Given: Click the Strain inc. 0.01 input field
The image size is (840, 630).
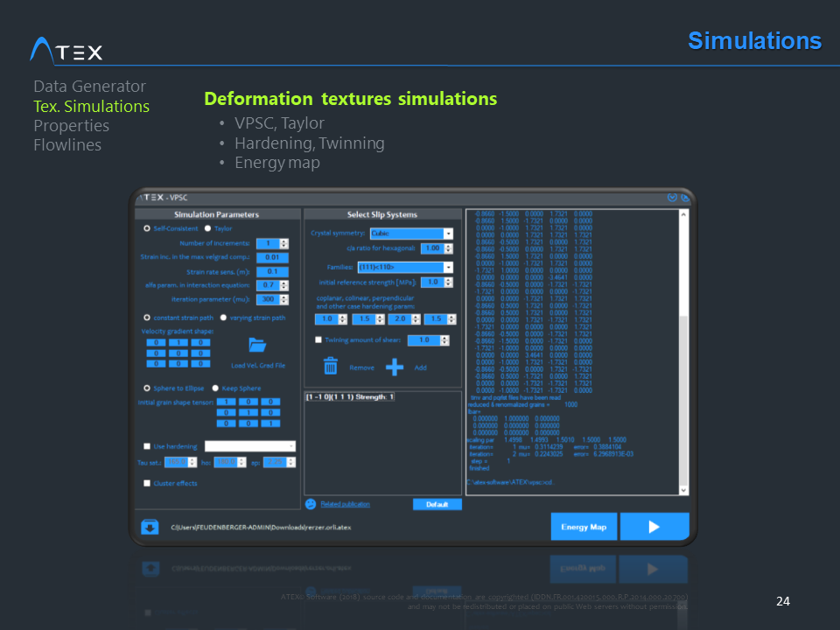Looking at the screenshot, I should pyautogui.click(x=272, y=257).
